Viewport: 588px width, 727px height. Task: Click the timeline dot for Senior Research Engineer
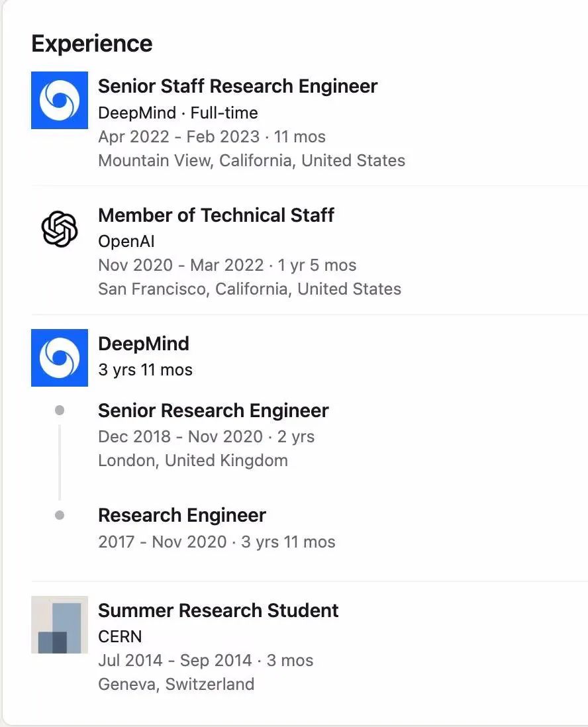click(x=60, y=411)
